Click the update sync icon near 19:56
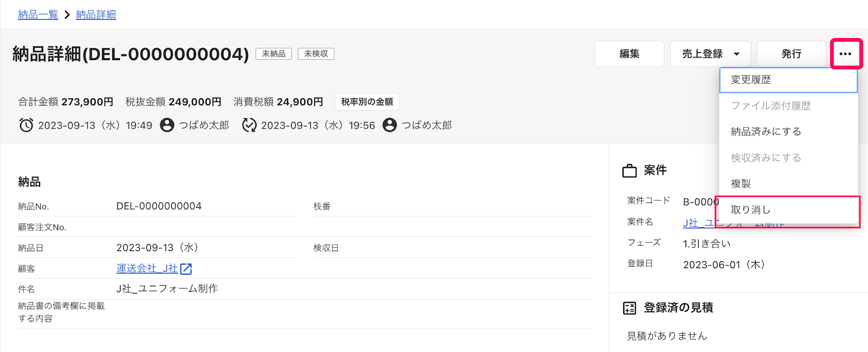This screenshot has height=352, width=868. coord(249,125)
